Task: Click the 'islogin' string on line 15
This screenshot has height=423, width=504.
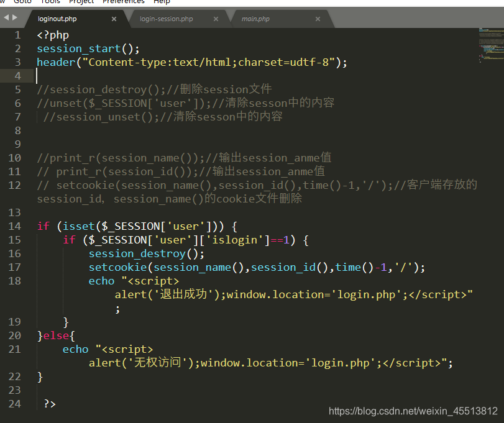Action: coord(234,240)
